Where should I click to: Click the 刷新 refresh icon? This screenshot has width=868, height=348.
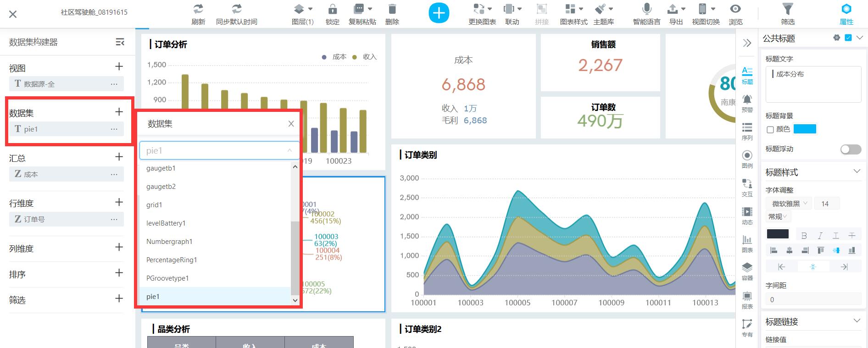(x=198, y=9)
